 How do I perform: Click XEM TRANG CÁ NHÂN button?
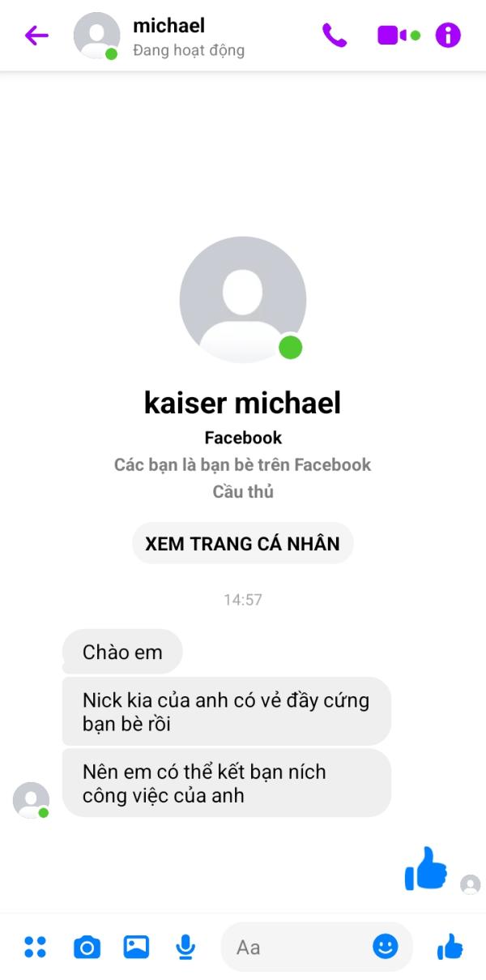point(243,543)
